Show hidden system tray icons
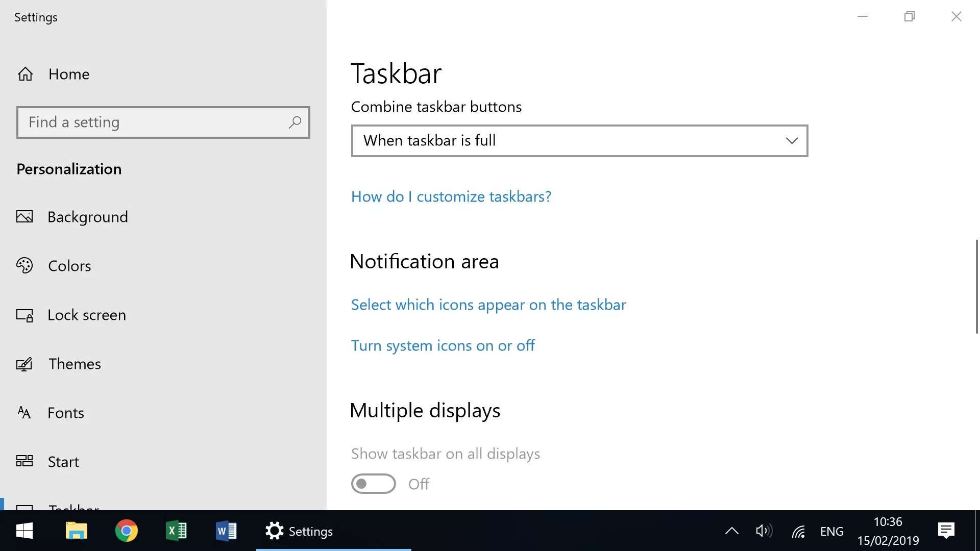This screenshot has height=551, width=980. coord(731,531)
